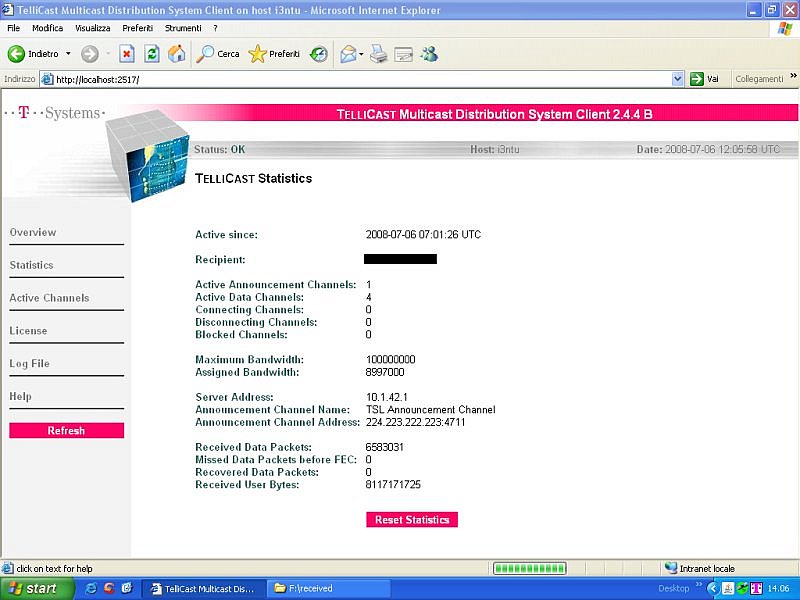Click 'Active Announcement Channels:' label
The width and height of the screenshot is (800, 600).
click(276, 285)
